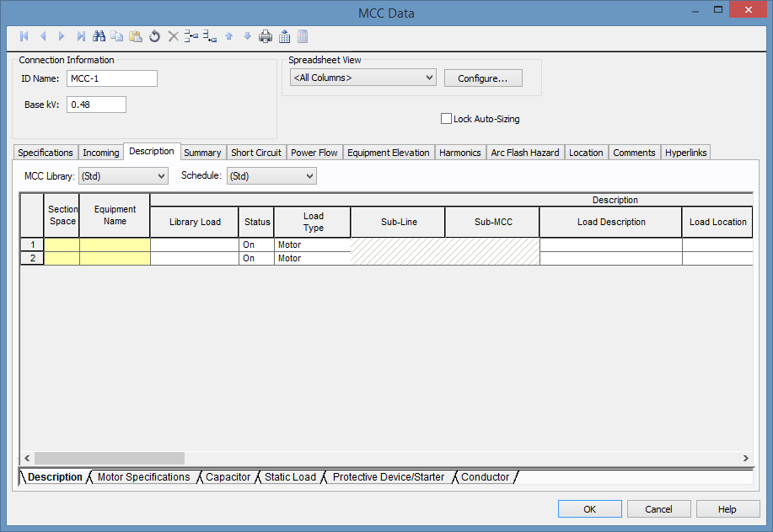Switch to the Incoming tab
Image resolution: width=773 pixels, height=532 pixels.
pyautogui.click(x=101, y=153)
